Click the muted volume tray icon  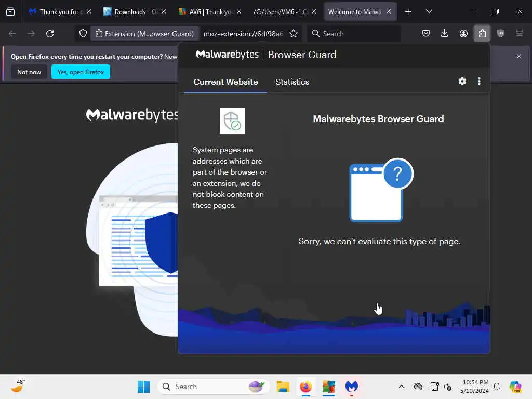pyautogui.click(x=448, y=387)
